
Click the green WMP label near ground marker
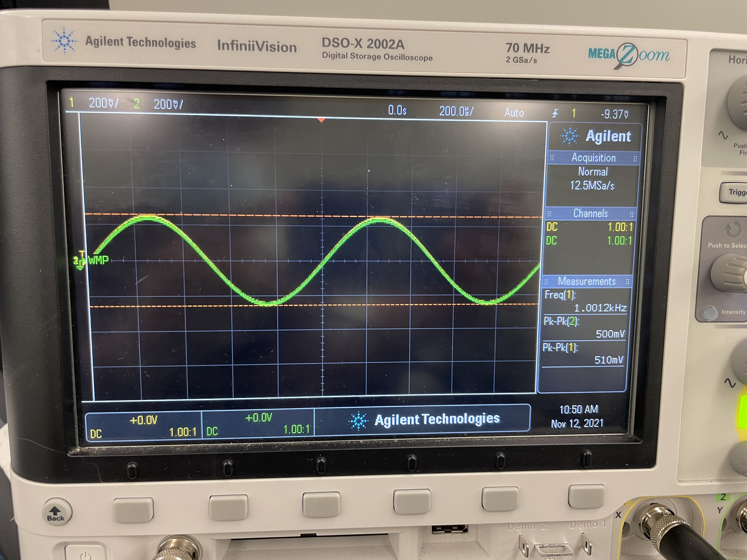point(98,260)
